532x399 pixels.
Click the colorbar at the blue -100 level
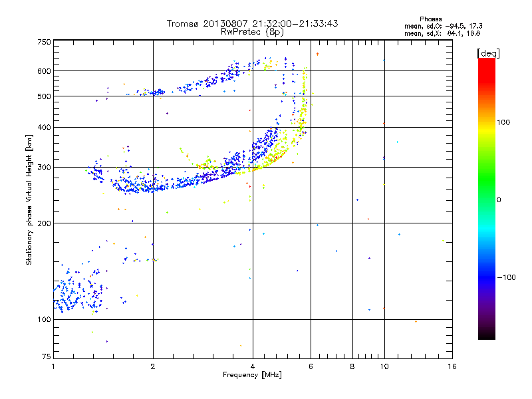(x=487, y=277)
